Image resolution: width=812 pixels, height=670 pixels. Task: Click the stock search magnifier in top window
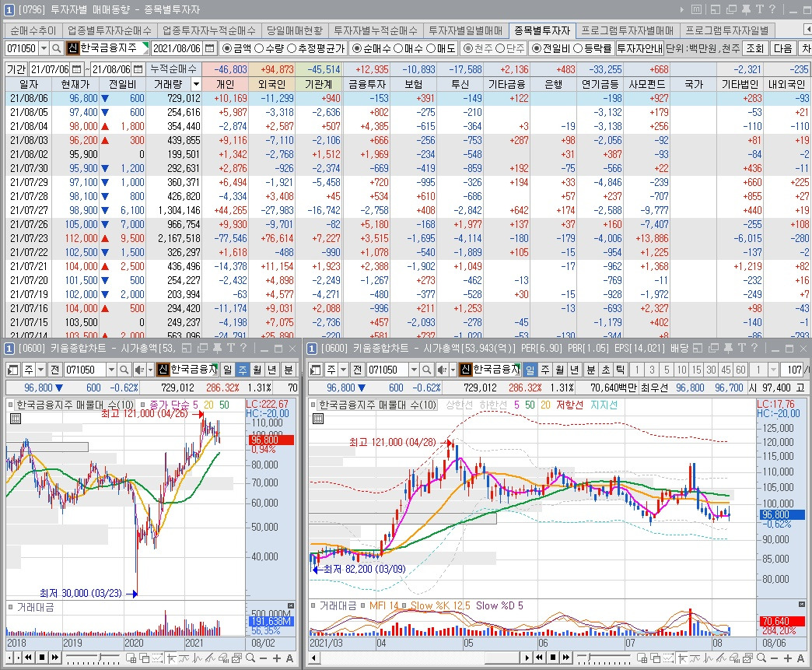pyautogui.click(x=57, y=48)
